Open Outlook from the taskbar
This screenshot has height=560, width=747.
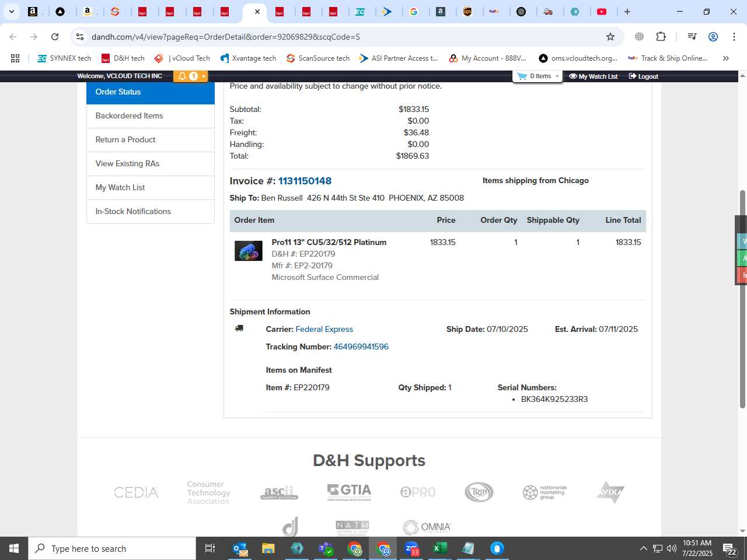pos(240,548)
